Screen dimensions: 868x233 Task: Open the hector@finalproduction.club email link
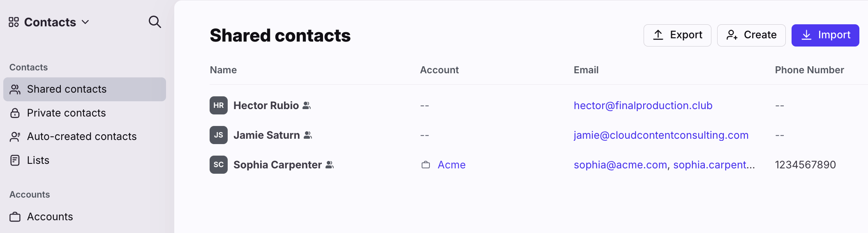click(x=643, y=105)
